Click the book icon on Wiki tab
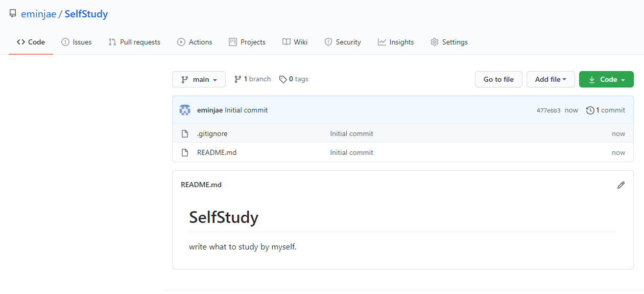Viewport: 644px width, 294px height. pos(287,42)
